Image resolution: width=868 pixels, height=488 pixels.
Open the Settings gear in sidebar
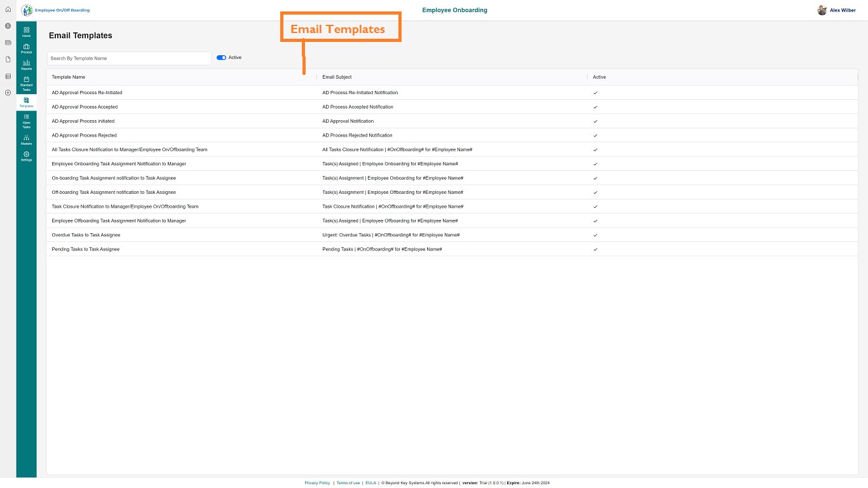click(x=26, y=156)
